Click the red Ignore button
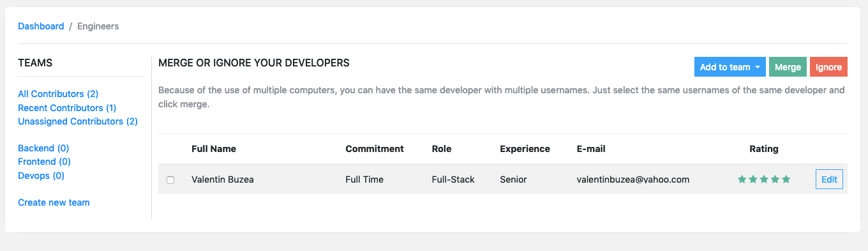Viewport: 868px width, 251px height. click(x=828, y=67)
